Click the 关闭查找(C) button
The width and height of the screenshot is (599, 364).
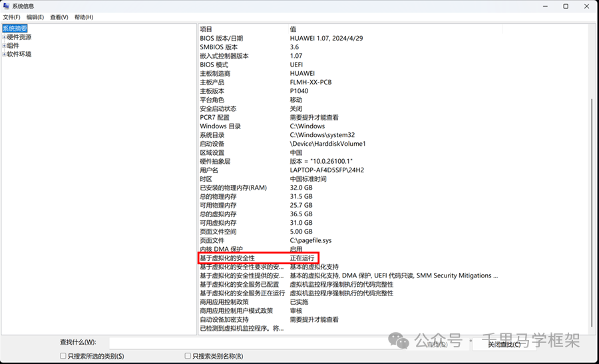(504, 344)
